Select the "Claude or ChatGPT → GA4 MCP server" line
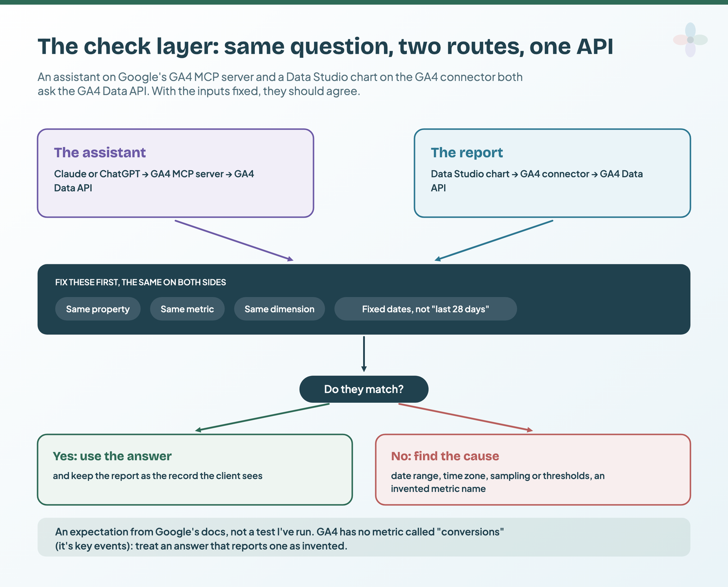Image resolution: width=728 pixels, height=587 pixels. pyautogui.click(x=154, y=181)
